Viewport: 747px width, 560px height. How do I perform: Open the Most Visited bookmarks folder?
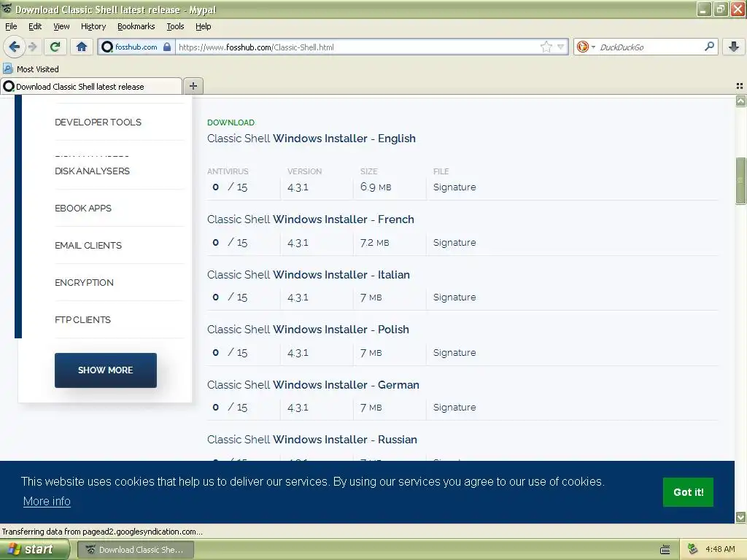click(x=31, y=69)
